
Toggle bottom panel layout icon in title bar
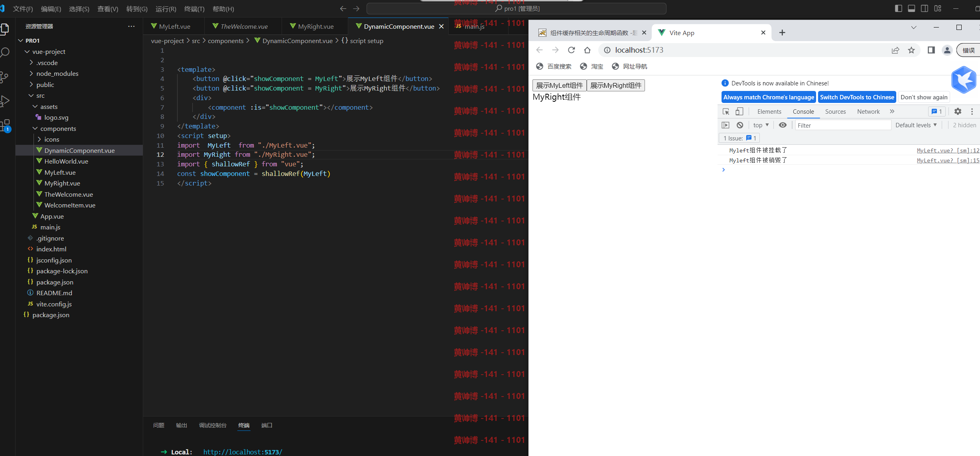911,8
